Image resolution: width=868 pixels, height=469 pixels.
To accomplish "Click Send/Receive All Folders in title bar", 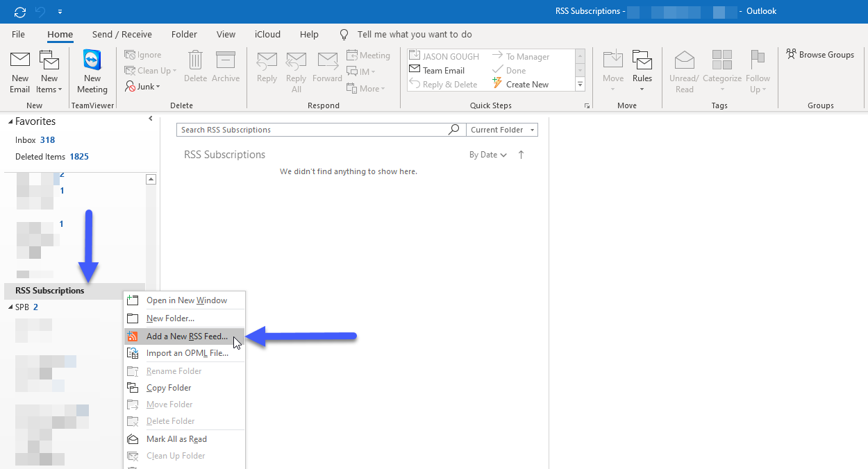I will point(20,11).
